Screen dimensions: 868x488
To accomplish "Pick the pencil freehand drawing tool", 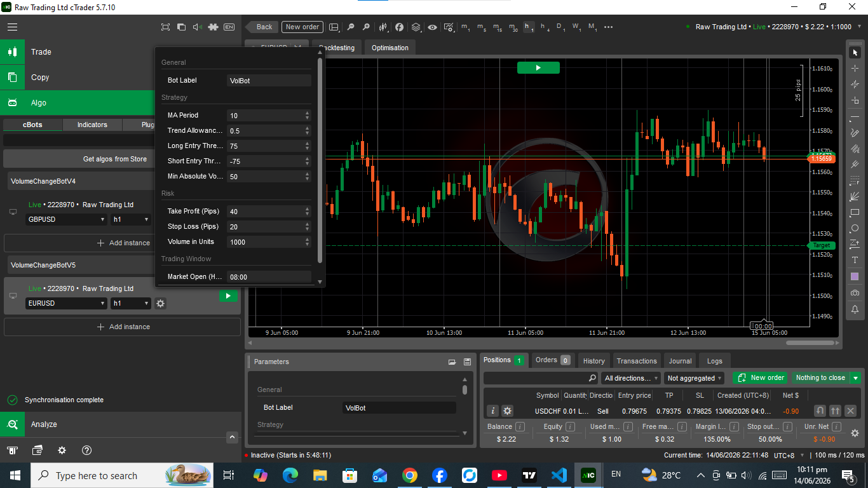I will [x=855, y=133].
